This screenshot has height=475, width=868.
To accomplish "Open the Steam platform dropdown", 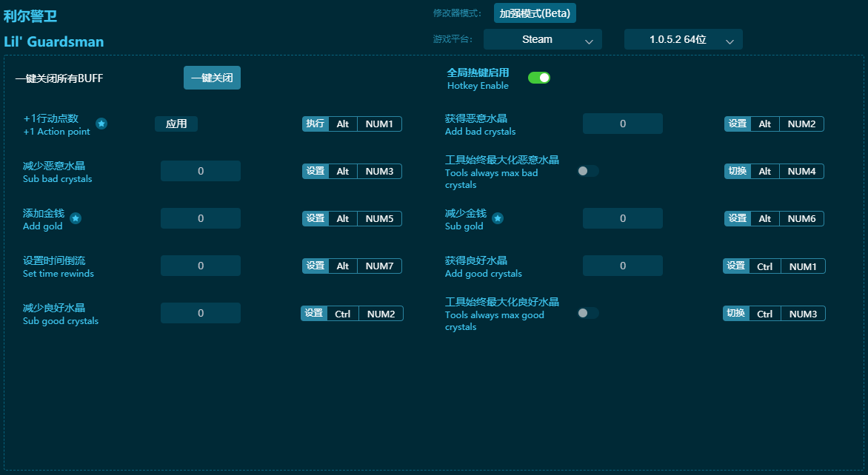I will tap(542, 39).
